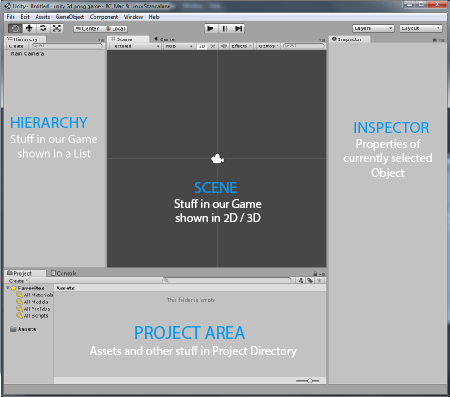
Task: Toggle the Local handle rotation button
Action: [115, 29]
